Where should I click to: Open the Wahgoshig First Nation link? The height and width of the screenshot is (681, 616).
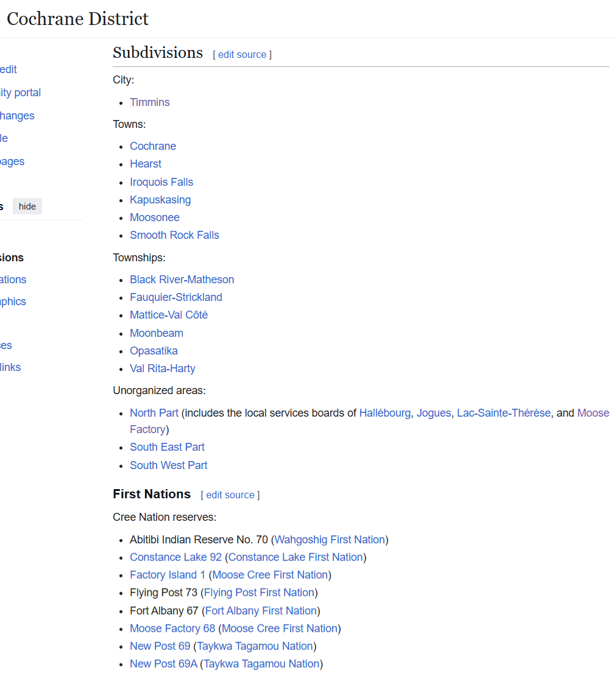(x=330, y=540)
